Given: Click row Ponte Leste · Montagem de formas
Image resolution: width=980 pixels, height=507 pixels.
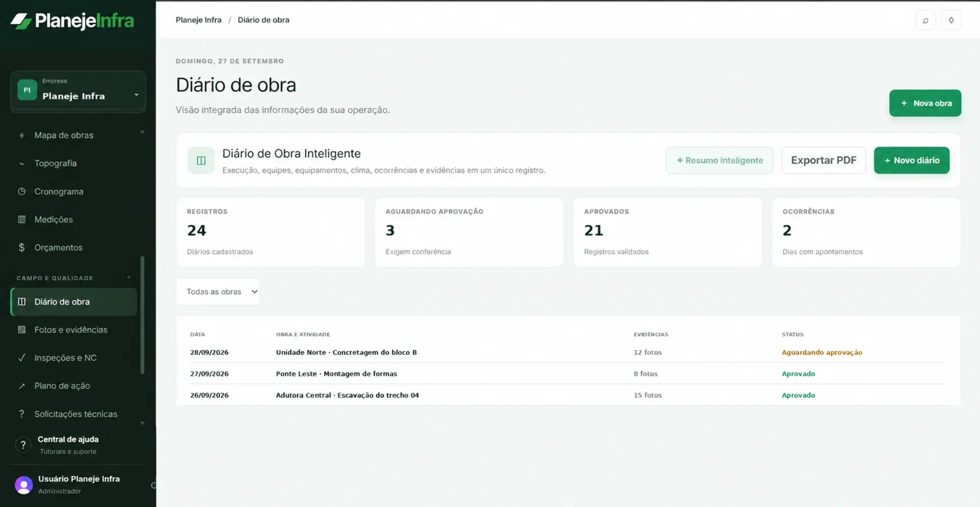Looking at the screenshot, I should tap(567, 374).
